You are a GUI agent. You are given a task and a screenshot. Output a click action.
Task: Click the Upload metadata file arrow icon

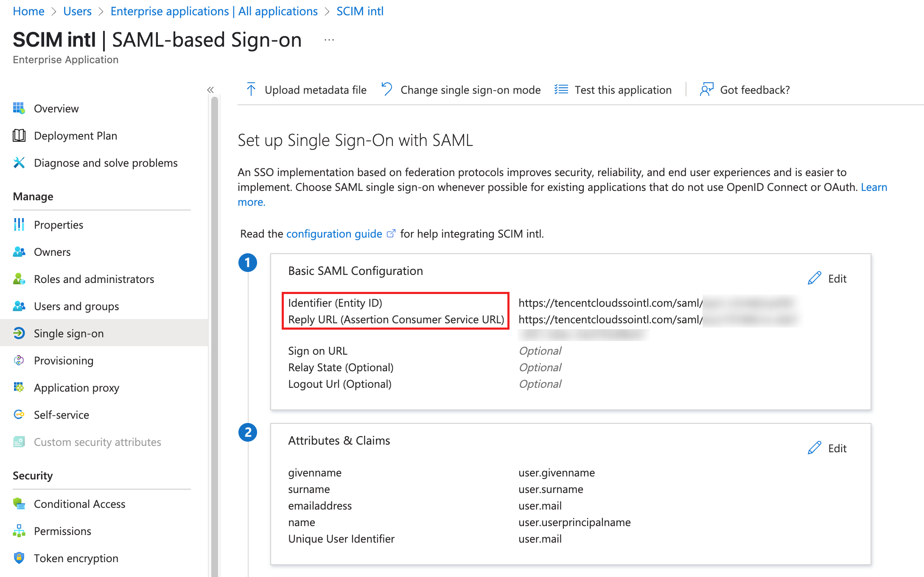tap(251, 90)
